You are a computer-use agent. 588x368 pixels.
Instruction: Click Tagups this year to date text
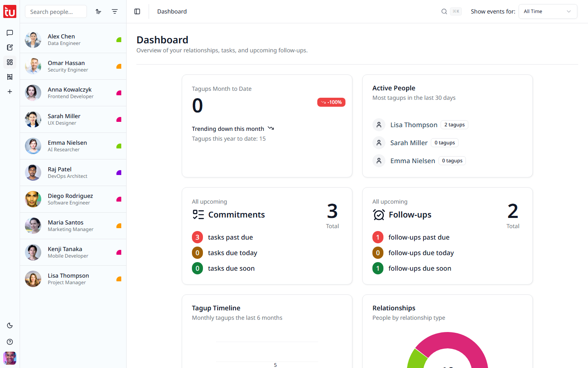(x=229, y=139)
